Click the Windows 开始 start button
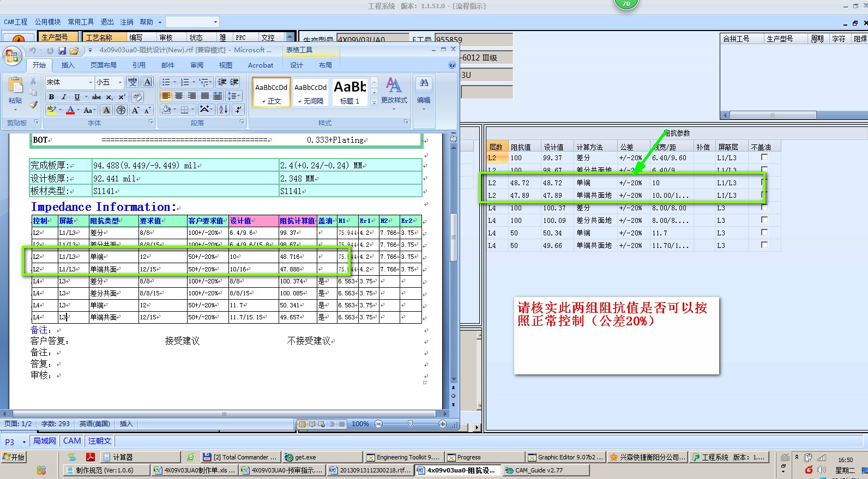Screen dimensions: 868x479 [x=14, y=457]
